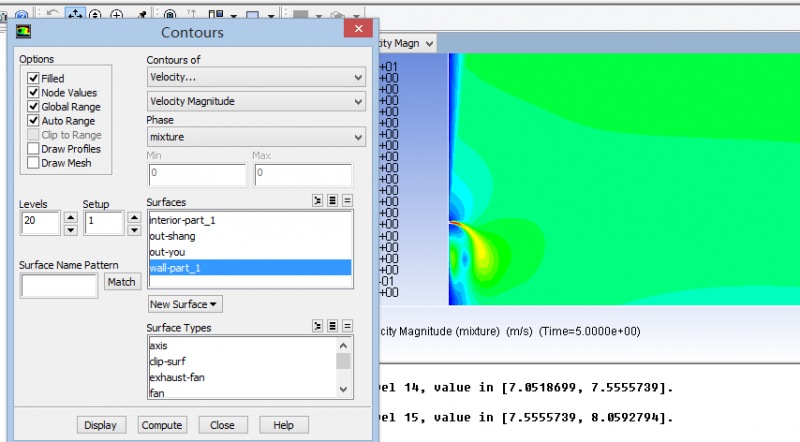Viewport: 800px width, 442px height.
Task: Toggle the Global Range checkbox
Action: (x=33, y=106)
